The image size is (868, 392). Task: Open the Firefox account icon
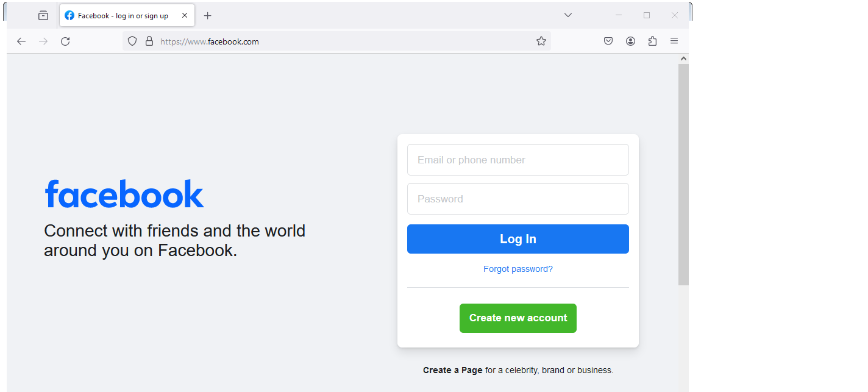630,41
